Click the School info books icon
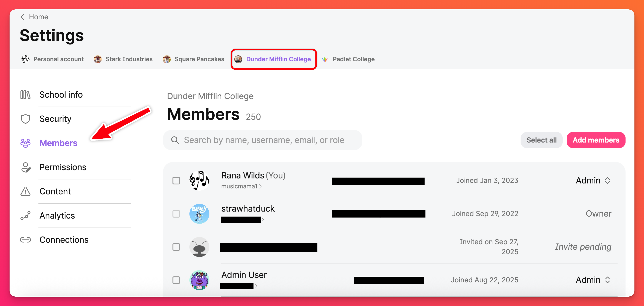 tap(25, 95)
